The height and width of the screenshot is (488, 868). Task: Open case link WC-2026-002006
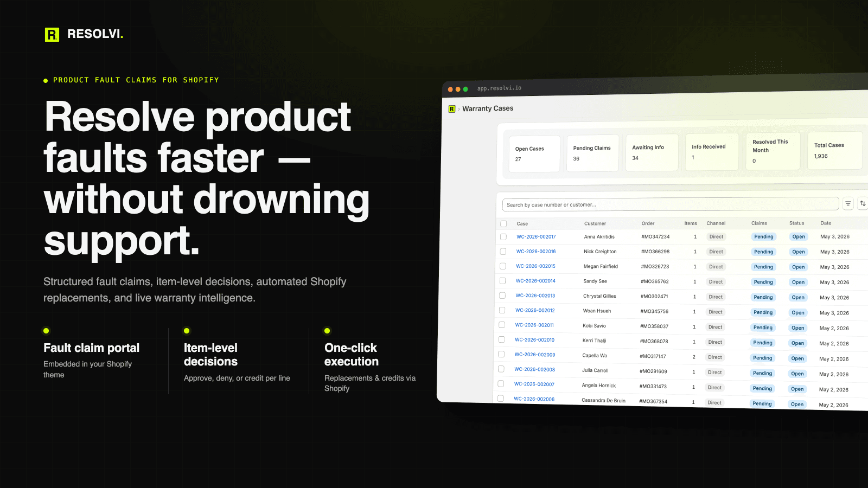(534, 399)
